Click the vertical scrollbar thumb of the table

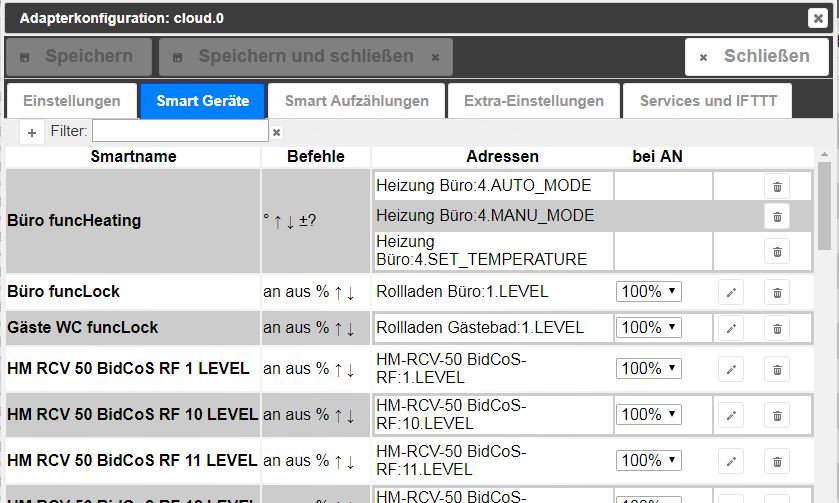824,206
